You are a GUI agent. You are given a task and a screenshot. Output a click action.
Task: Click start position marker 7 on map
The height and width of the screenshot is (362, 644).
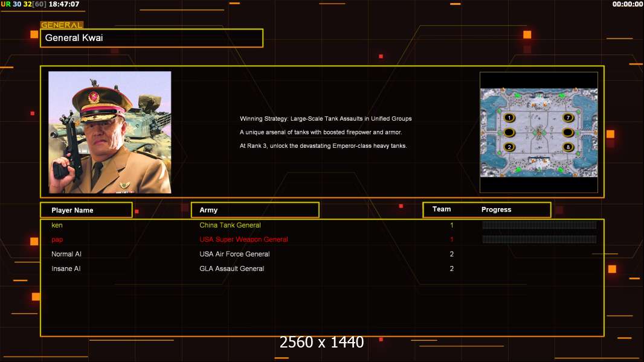568,118
